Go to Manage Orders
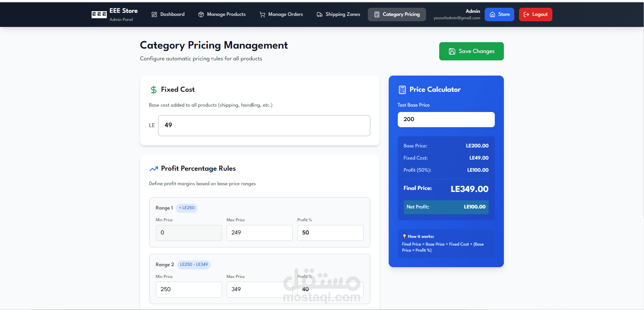 click(x=281, y=15)
